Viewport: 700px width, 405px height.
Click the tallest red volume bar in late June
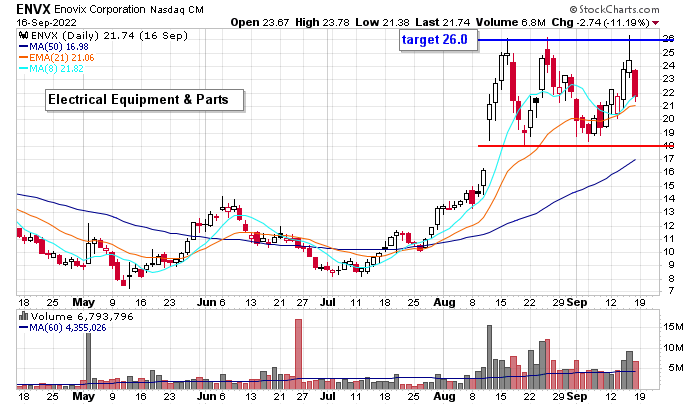click(298, 354)
